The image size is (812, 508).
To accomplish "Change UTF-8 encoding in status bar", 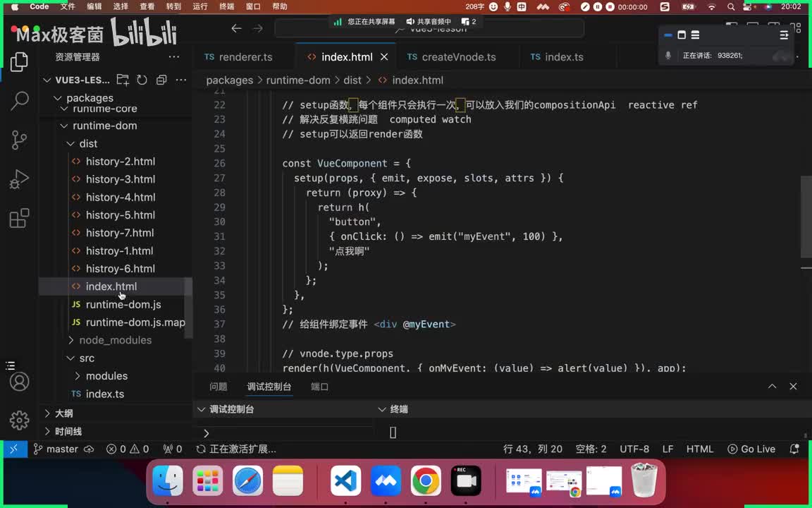I will click(634, 449).
